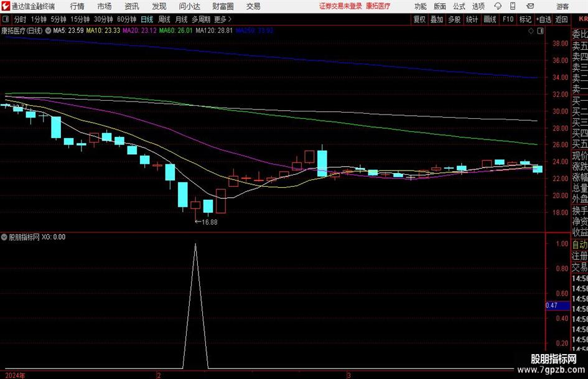
Task: Add stock via +自选 button
Action: pyautogui.click(x=544, y=19)
